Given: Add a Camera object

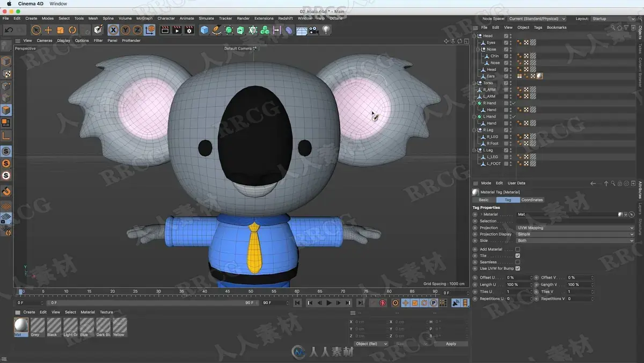Looking at the screenshot, I should (x=314, y=30).
